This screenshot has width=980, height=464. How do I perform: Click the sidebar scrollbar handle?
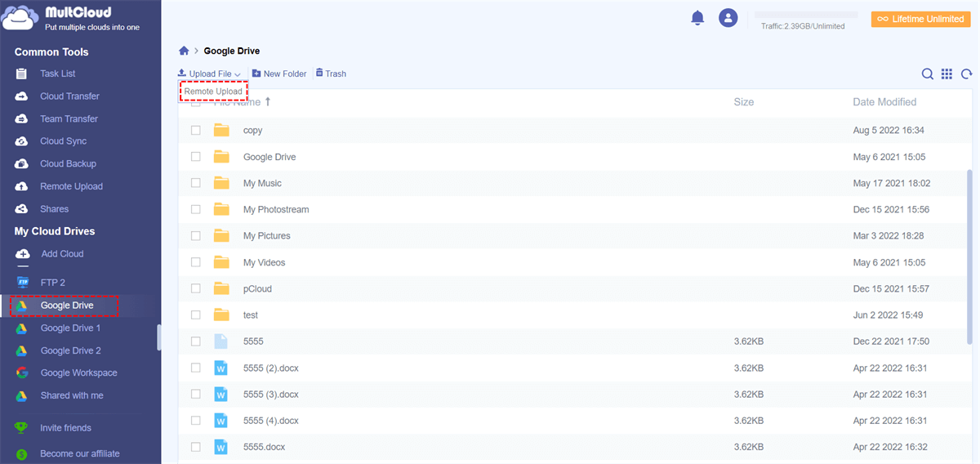[158, 337]
